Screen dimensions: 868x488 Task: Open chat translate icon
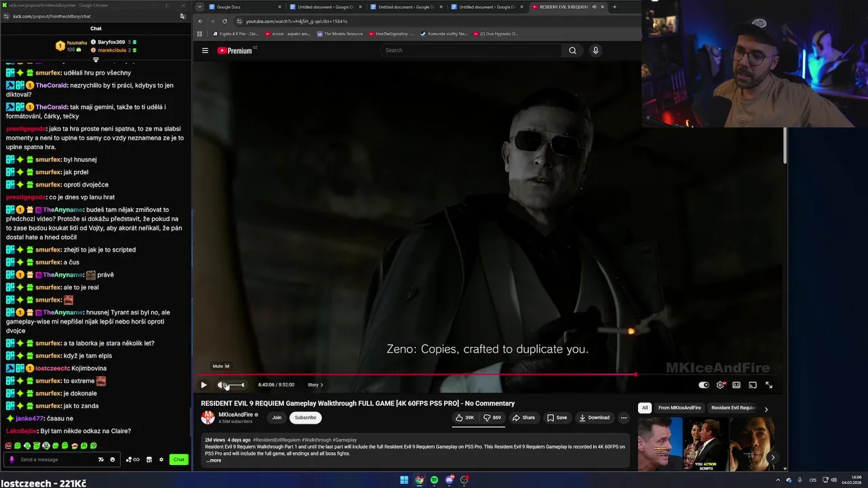click(x=101, y=460)
